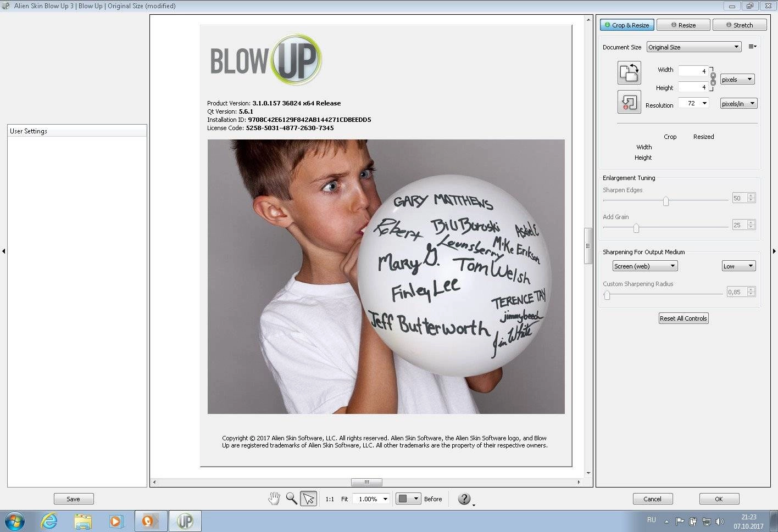Open Screen (web) output medium dropdown
The height and width of the screenshot is (532, 778).
click(645, 266)
